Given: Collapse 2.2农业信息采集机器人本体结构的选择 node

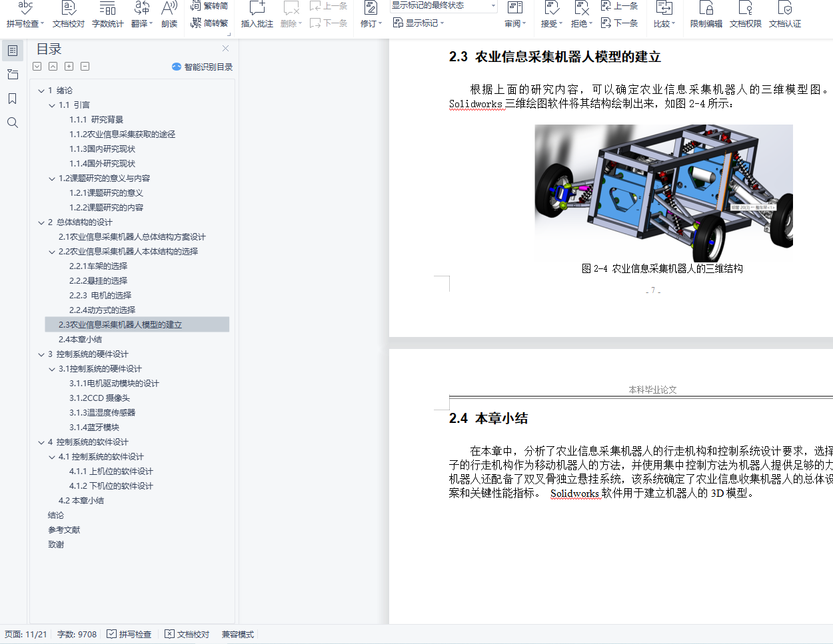Looking at the screenshot, I should click(52, 252).
